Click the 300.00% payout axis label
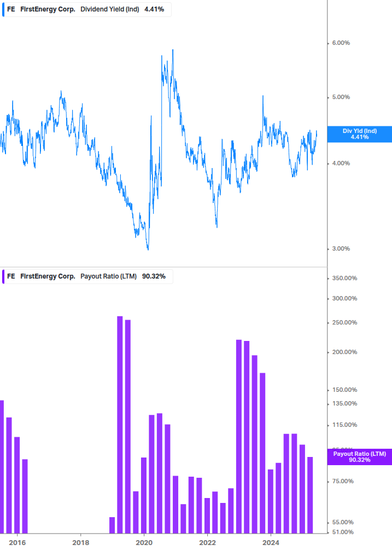 344,298
